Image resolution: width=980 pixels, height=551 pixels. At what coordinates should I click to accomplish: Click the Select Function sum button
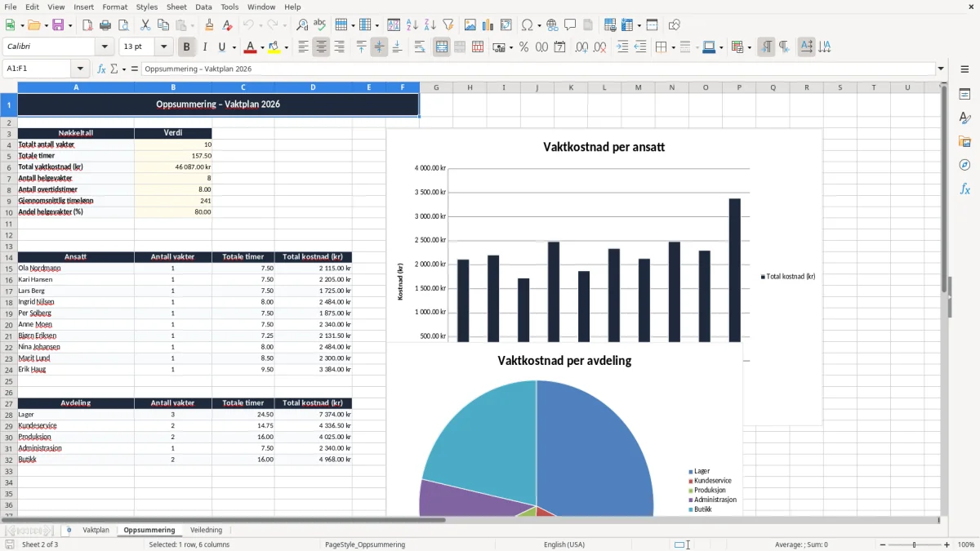tap(114, 69)
